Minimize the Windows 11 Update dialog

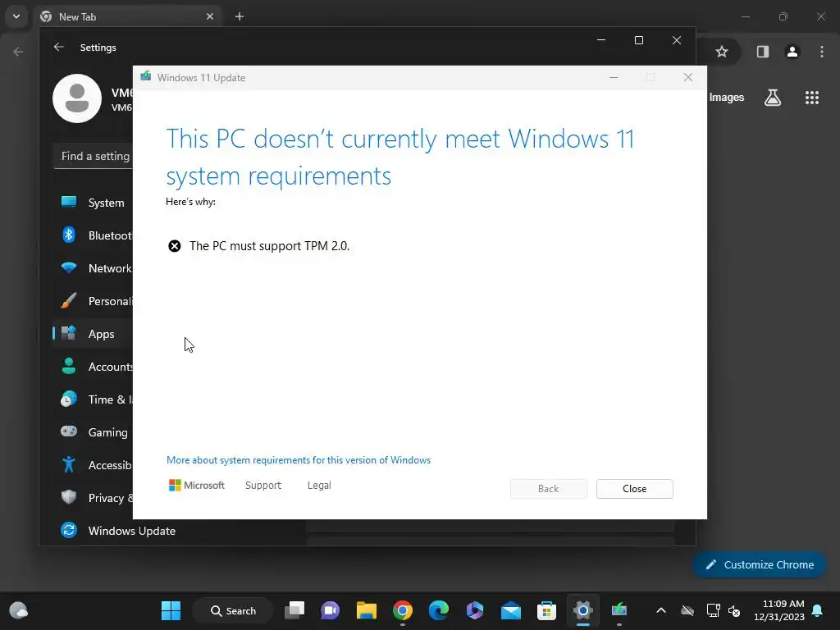pos(614,78)
